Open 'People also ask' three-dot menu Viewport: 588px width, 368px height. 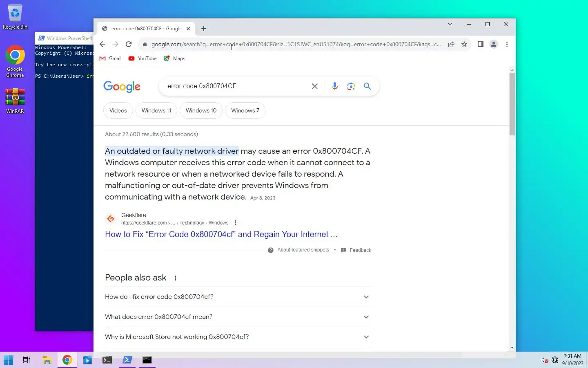tap(176, 278)
